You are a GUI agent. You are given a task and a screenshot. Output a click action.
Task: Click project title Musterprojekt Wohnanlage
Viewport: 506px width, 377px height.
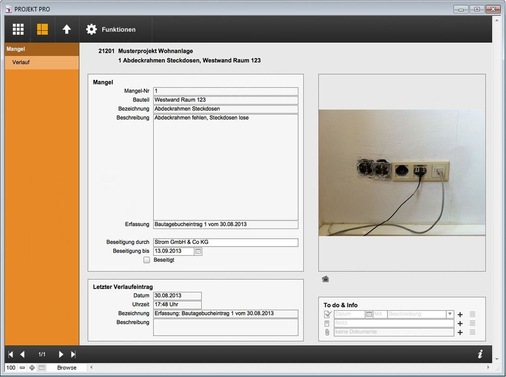point(155,51)
